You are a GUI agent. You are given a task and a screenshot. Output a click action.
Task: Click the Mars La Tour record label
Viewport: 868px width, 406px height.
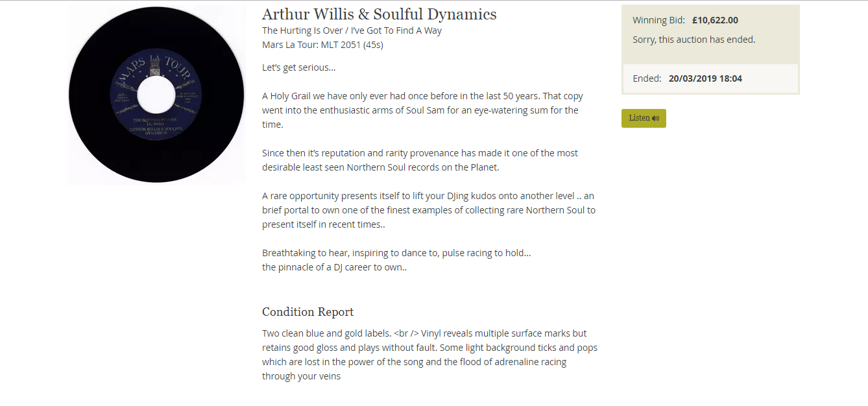[156, 95]
